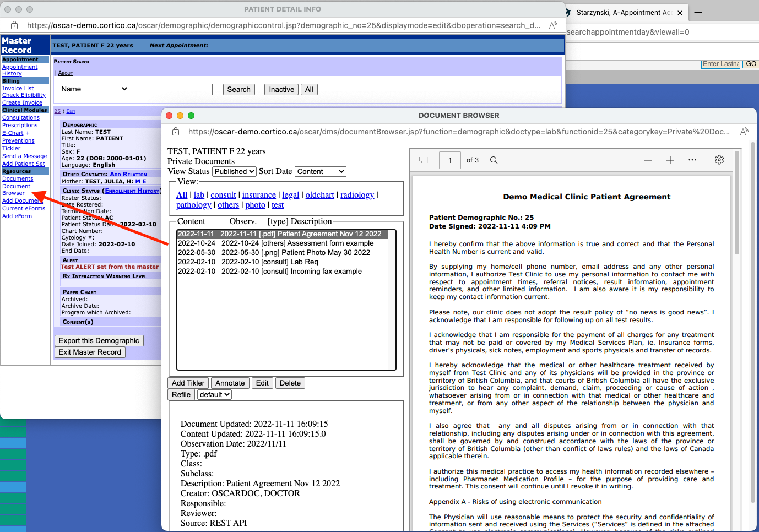The height and width of the screenshot is (532, 759).
Task: View site padlock in Patient Detail window
Action: click(x=14, y=25)
